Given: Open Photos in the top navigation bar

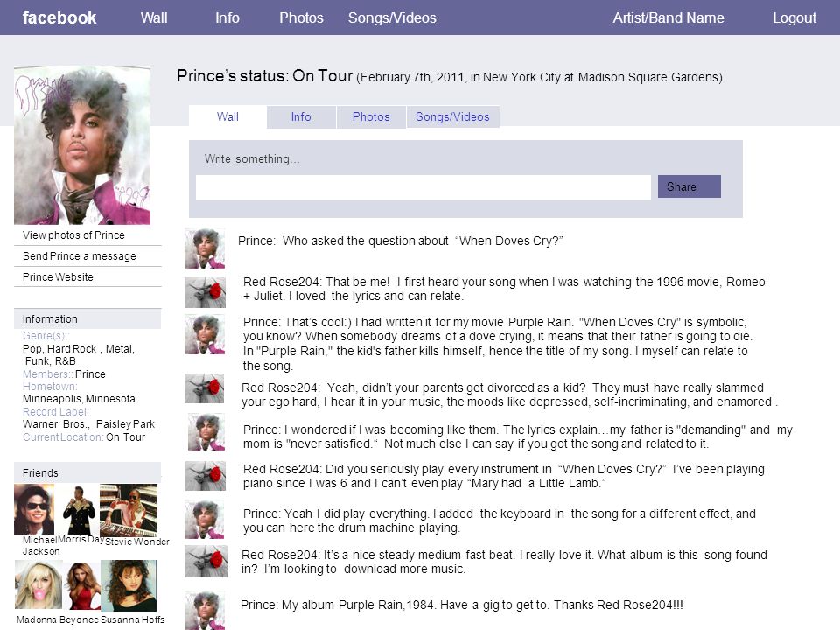Looking at the screenshot, I should click(301, 17).
